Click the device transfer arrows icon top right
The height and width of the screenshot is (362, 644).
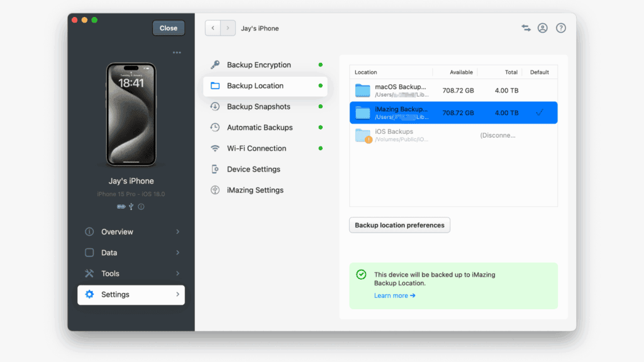(x=526, y=28)
